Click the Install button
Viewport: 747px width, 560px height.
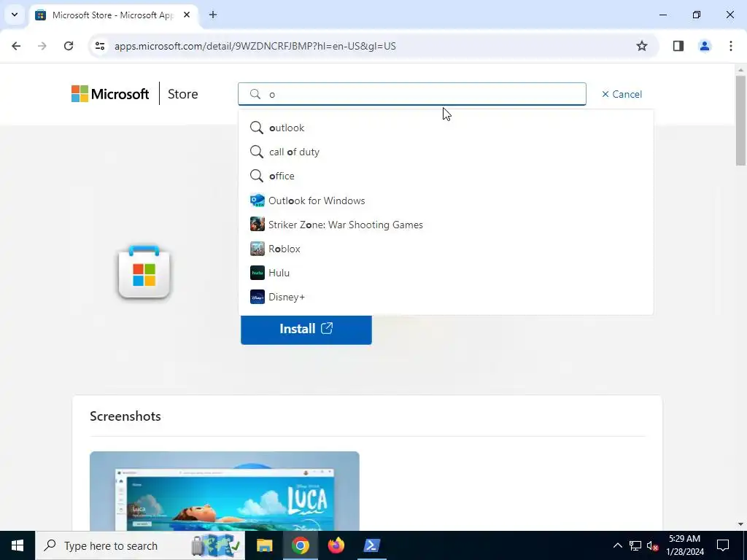point(306,329)
